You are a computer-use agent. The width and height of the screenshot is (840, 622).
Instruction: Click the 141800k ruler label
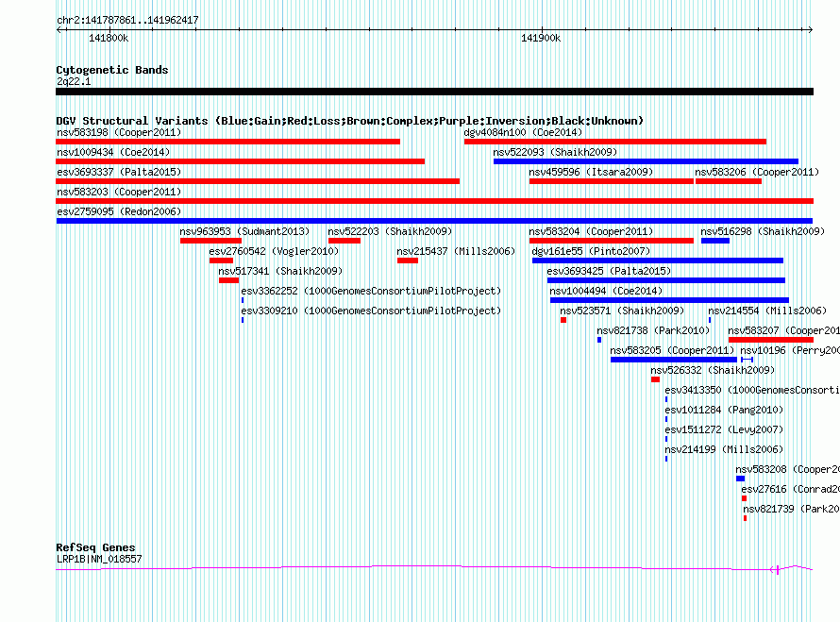coord(109,38)
